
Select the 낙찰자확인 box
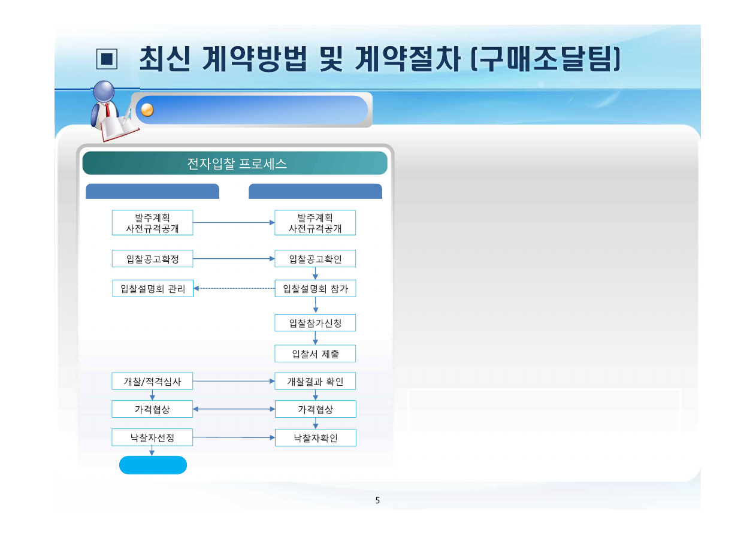[x=315, y=437]
